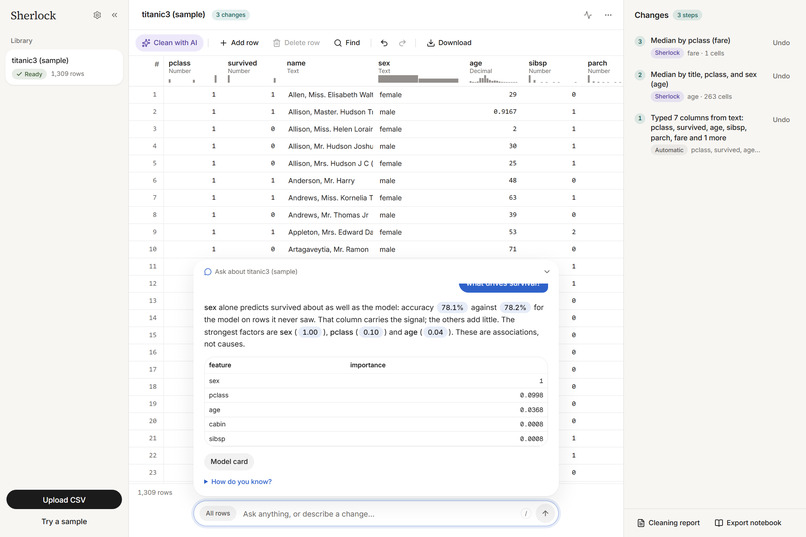The width and height of the screenshot is (806, 537).
Task: Click the Automatic tag under step 1
Action: [669, 150]
